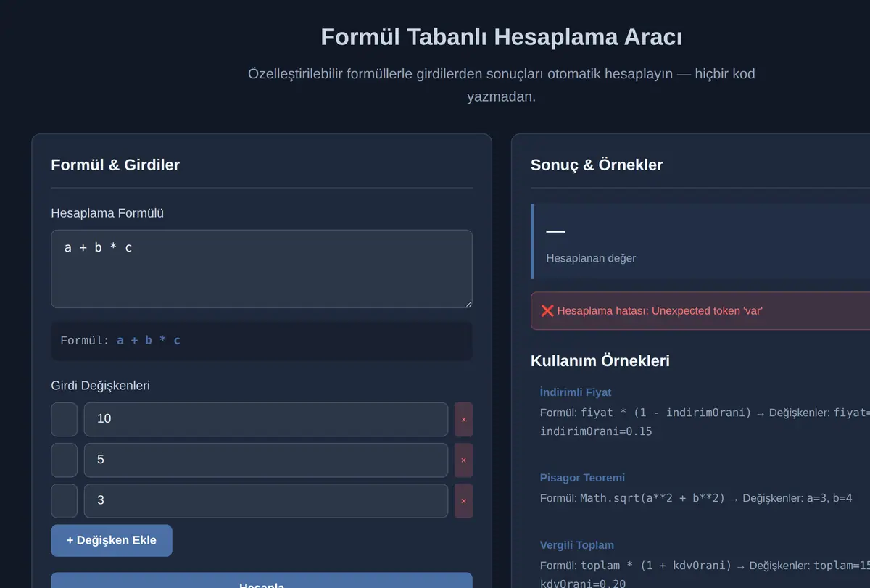Click the red error cross icon

(x=547, y=310)
